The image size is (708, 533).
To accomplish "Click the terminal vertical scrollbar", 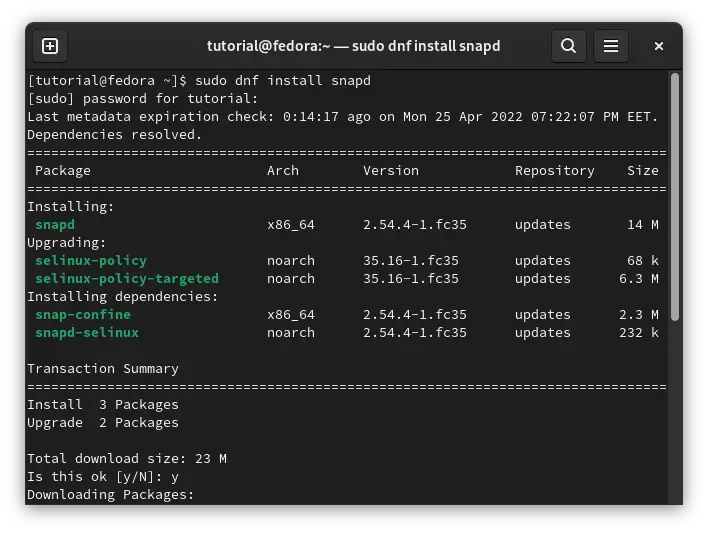I will pyautogui.click(x=675, y=197).
